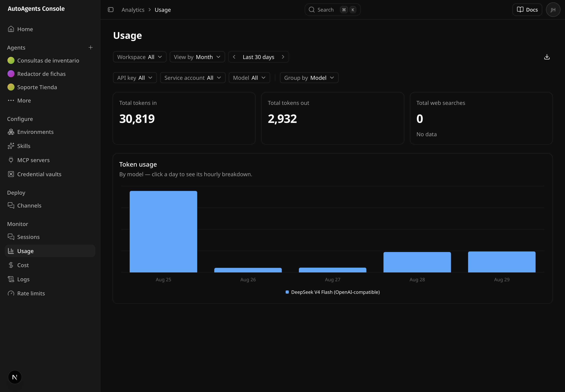Screen dimensions: 565x392
Task: Click the Skills sparkle icon
Action: [x=11, y=146]
